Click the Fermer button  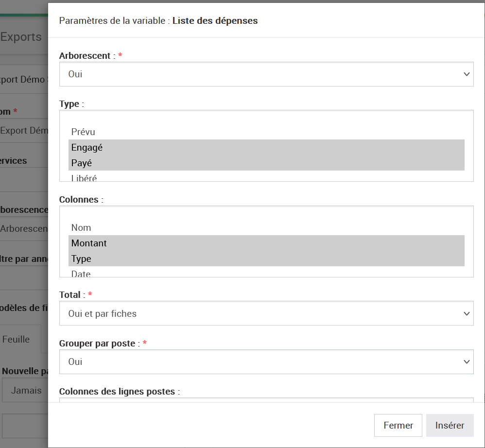click(398, 425)
